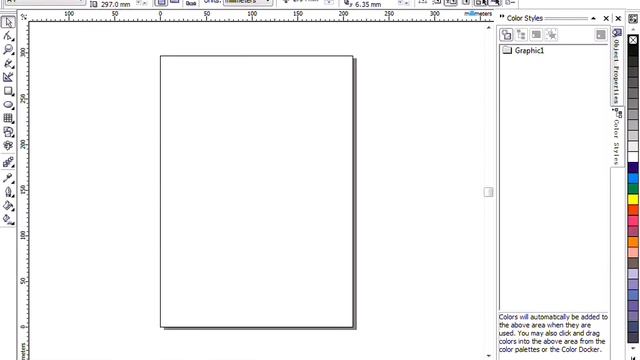640x360 pixels.
Task: Click the No Color X swatch
Action: coord(633,40)
